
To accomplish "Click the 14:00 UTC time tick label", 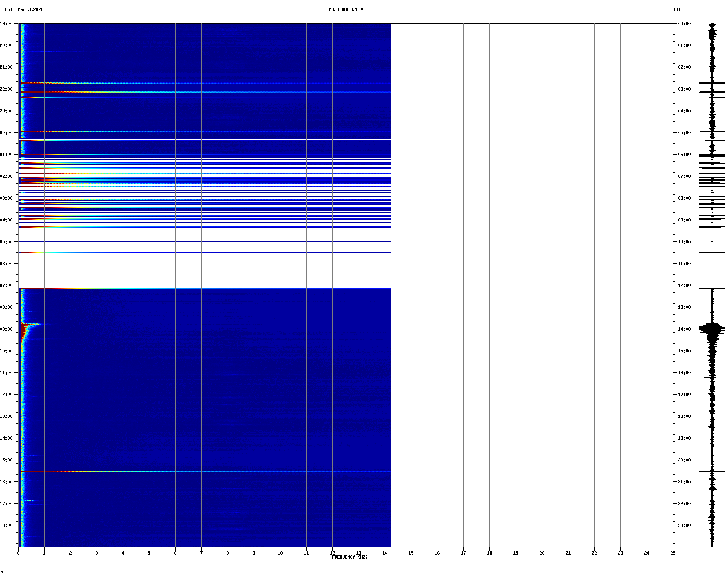I will 684,329.
